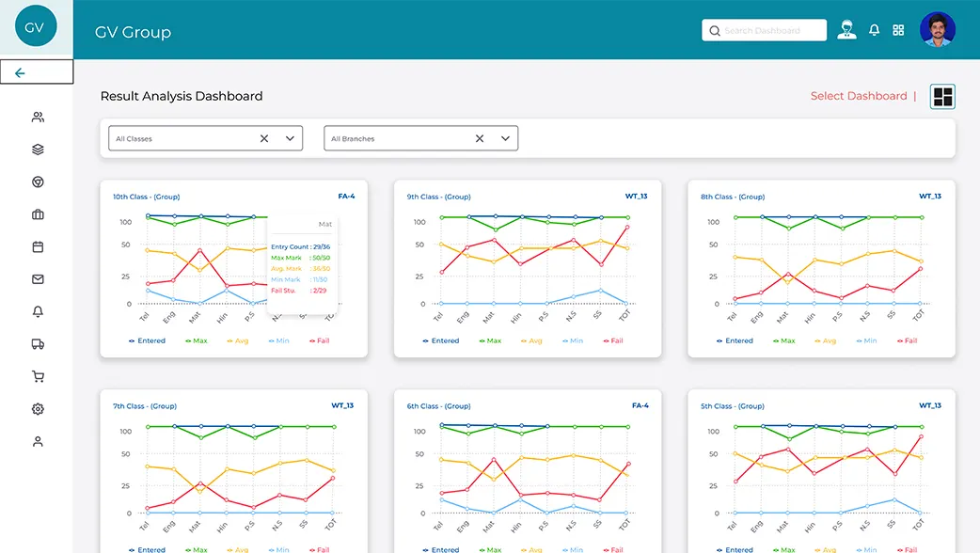
Task: Open the layers stack sidebar icon
Action: [x=38, y=150]
